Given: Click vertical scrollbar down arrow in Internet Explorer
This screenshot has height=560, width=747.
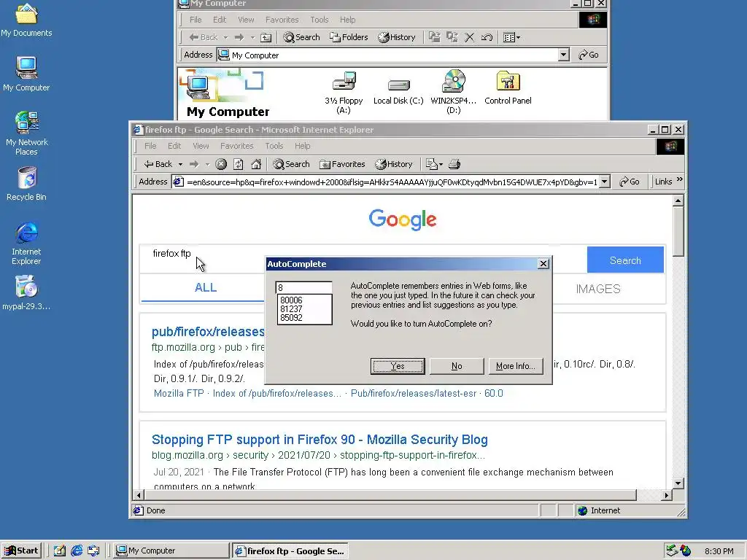Looking at the screenshot, I should (678, 483).
